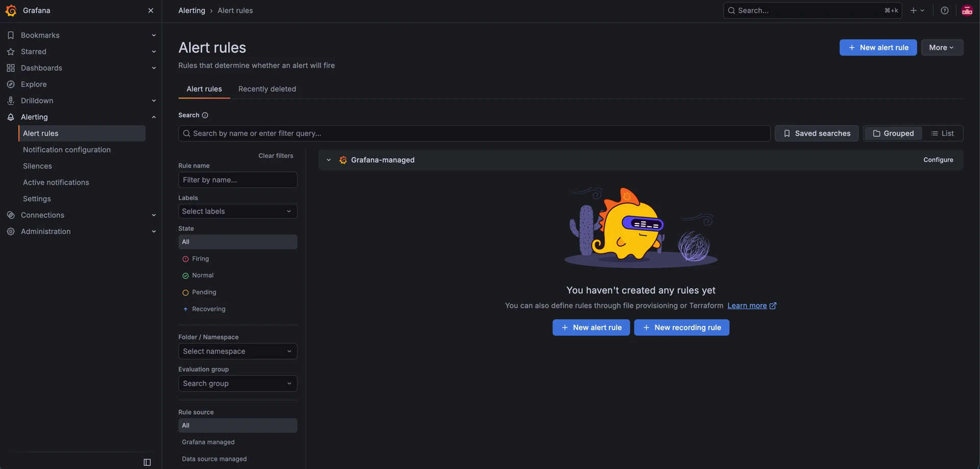Click Configure for Grafana-managed

(938, 160)
